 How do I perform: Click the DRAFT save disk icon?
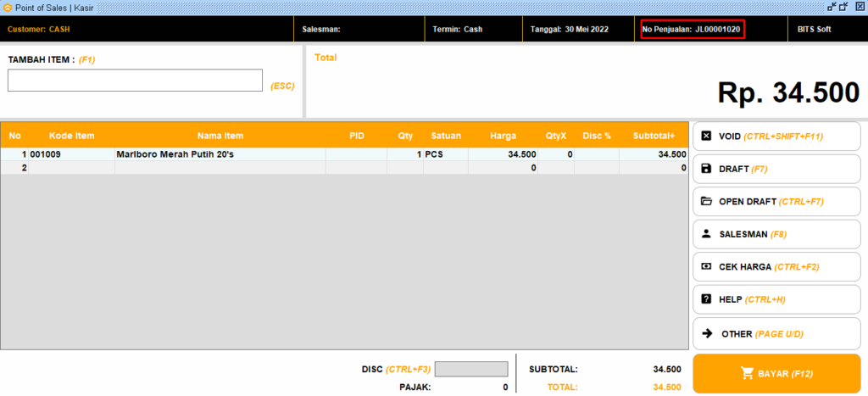(706, 169)
